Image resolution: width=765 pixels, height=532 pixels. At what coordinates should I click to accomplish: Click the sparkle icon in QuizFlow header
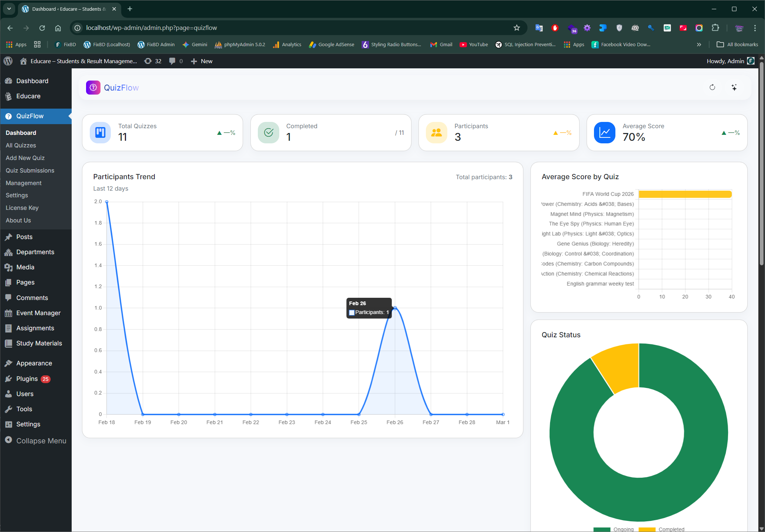734,88
